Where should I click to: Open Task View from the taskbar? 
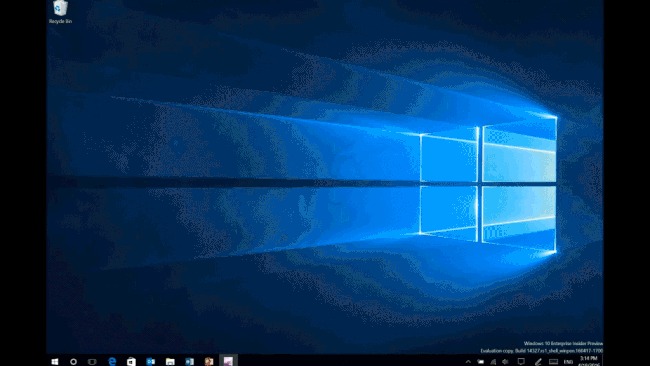[92, 361]
